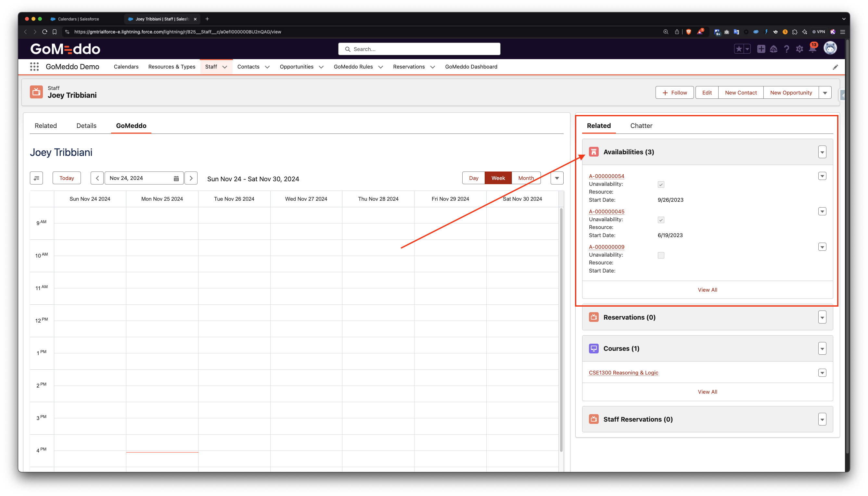Viewport: 868px width, 496px height.
Task: Click the Today button
Action: click(x=66, y=178)
